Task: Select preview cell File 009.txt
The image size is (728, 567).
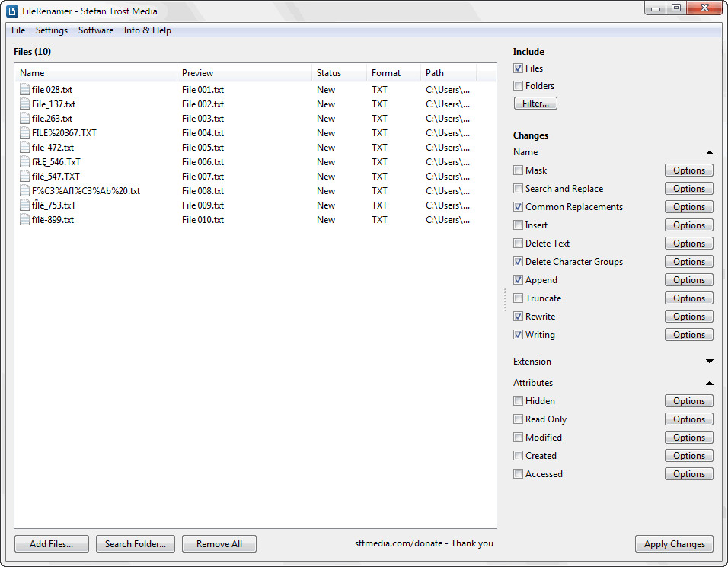Action: pos(203,205)
